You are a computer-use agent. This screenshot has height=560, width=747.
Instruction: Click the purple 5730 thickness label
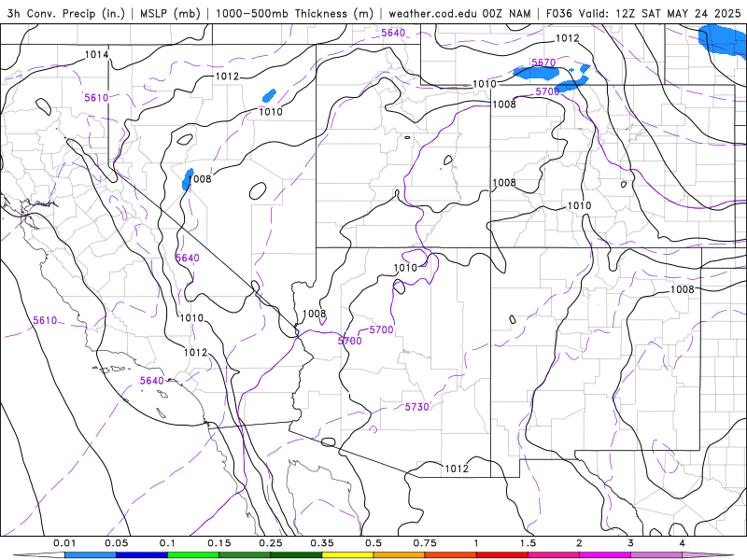[416, 407]
